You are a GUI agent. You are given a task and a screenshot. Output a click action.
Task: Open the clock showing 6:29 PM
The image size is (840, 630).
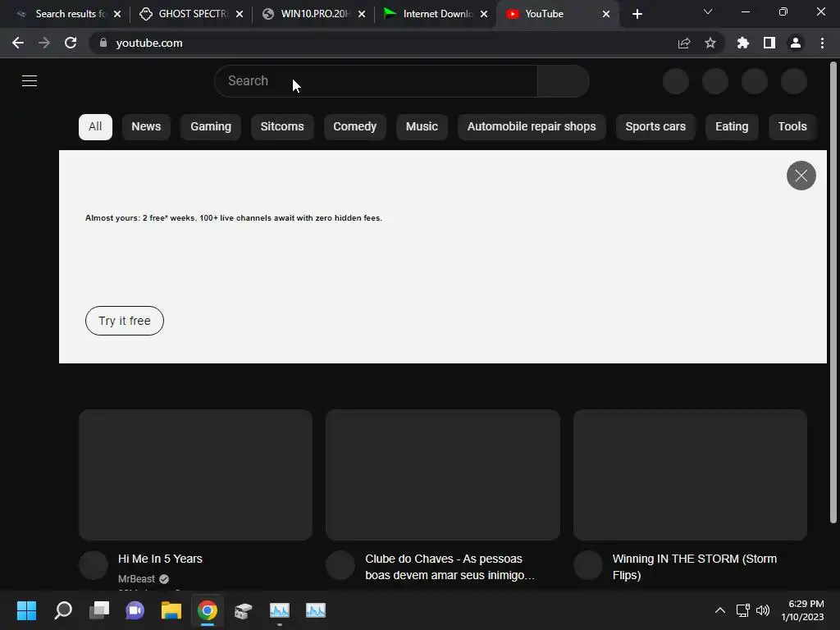pyautogui.click(x=802, y=610)
